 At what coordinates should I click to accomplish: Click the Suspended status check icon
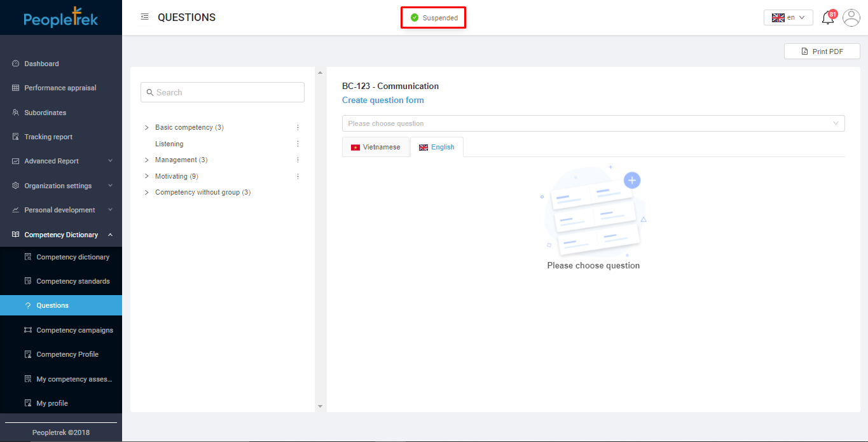[x=415, y=18]
